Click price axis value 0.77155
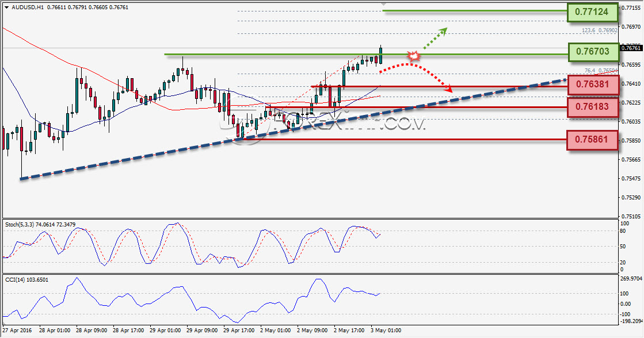 631,8
